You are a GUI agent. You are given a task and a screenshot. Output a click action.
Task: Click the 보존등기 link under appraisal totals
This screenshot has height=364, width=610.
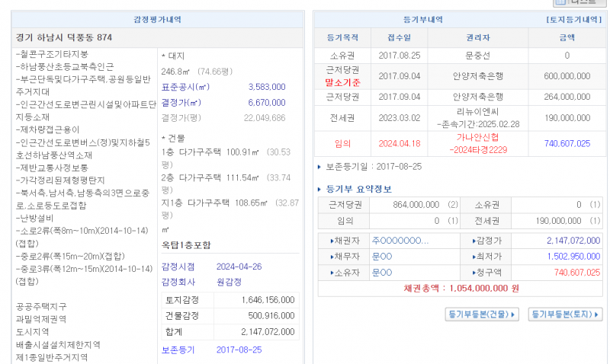178,350
